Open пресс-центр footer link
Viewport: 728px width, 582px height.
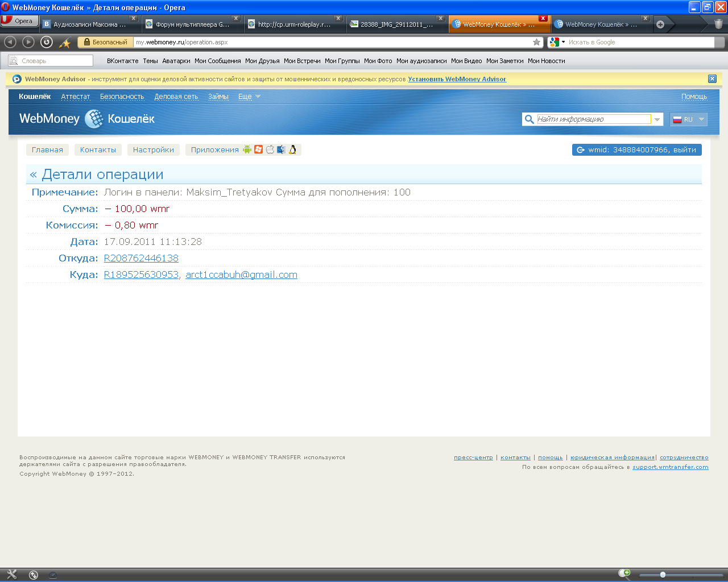click(x=473, y=458)
